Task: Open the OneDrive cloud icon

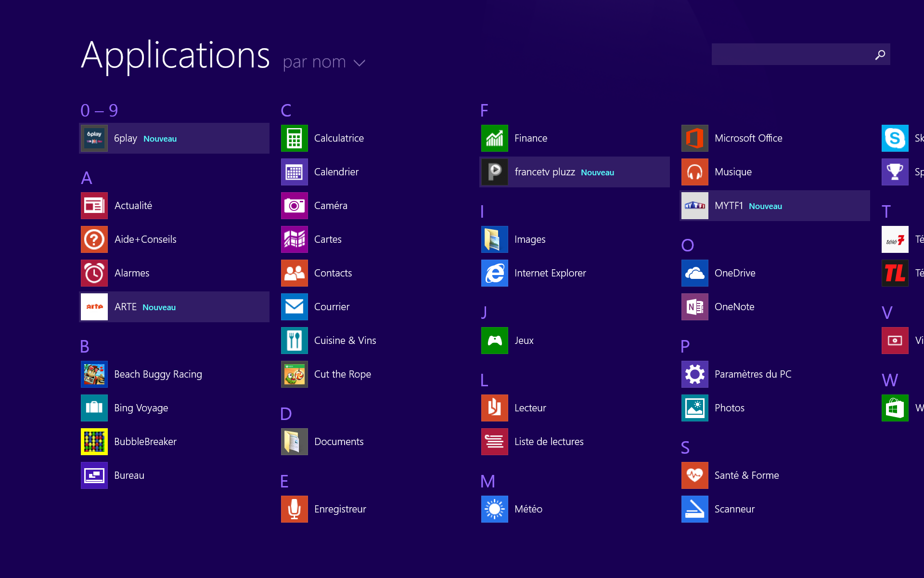Action: [695, 273]
